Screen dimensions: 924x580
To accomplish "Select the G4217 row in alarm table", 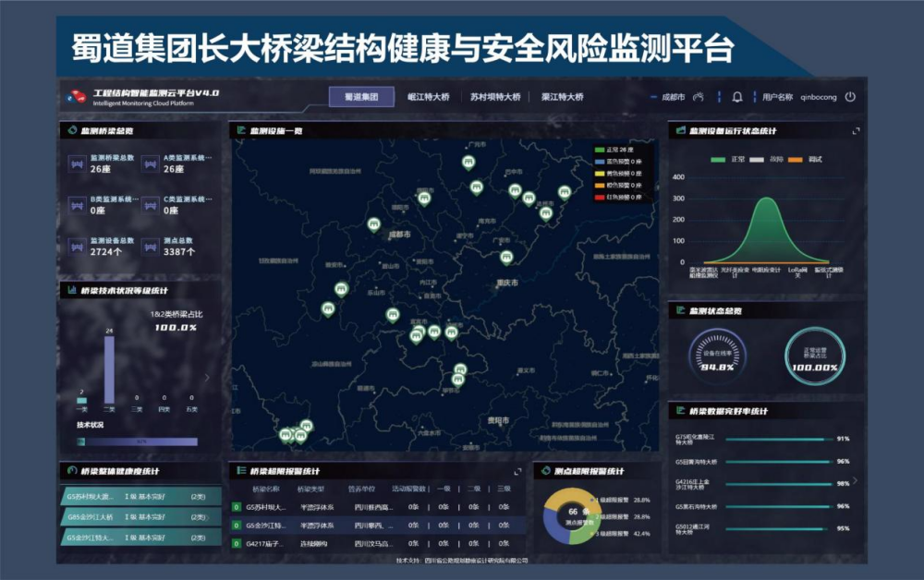I will [x=370, y=543].
